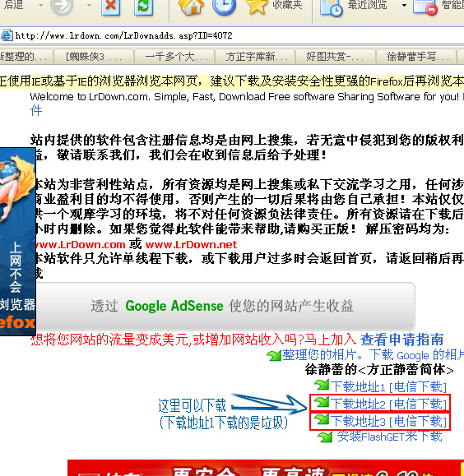This screenshot has width=464, height=476.
Task: Open the 整理您的相片 Google download link
Action: 374,355
